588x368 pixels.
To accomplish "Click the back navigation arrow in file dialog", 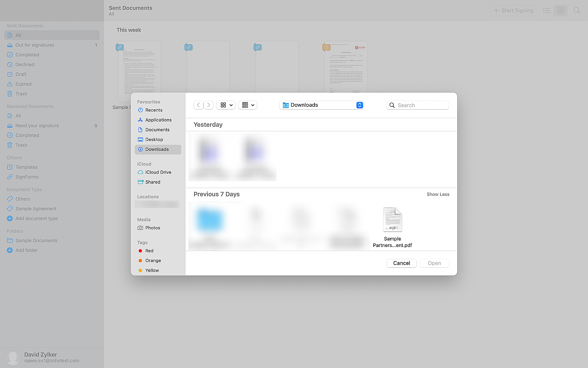I will [x=198, y=105].
